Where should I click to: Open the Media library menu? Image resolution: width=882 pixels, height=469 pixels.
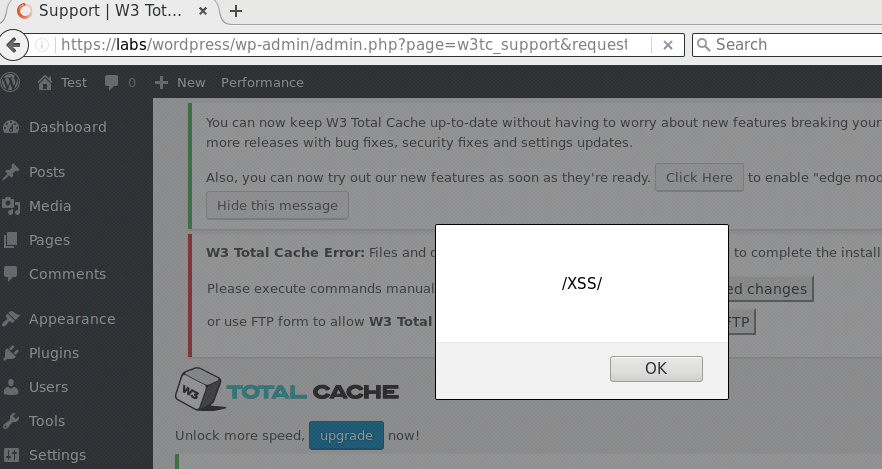[x=50, y=206]
